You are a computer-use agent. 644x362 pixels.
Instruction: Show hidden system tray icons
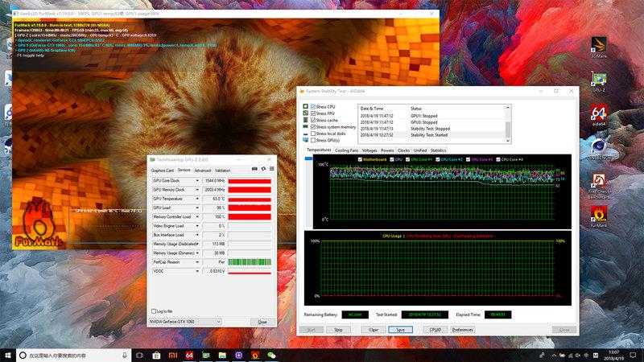tap(554, 356)
